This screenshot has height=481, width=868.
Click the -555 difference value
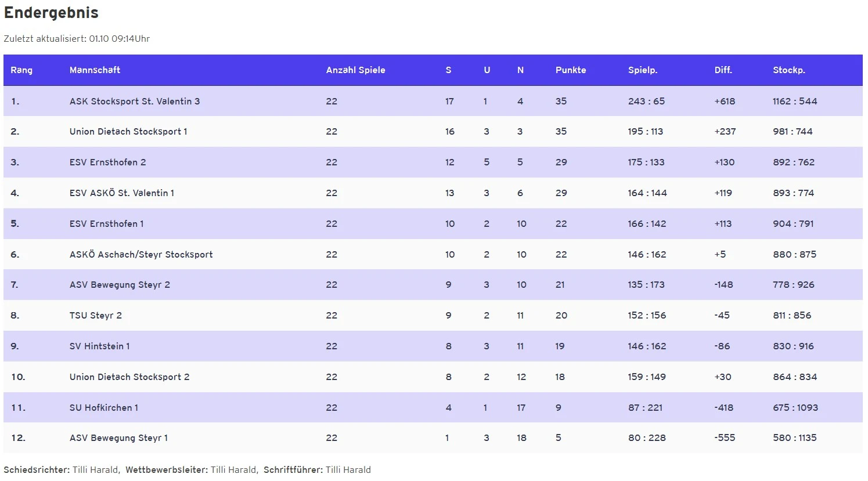725,438
